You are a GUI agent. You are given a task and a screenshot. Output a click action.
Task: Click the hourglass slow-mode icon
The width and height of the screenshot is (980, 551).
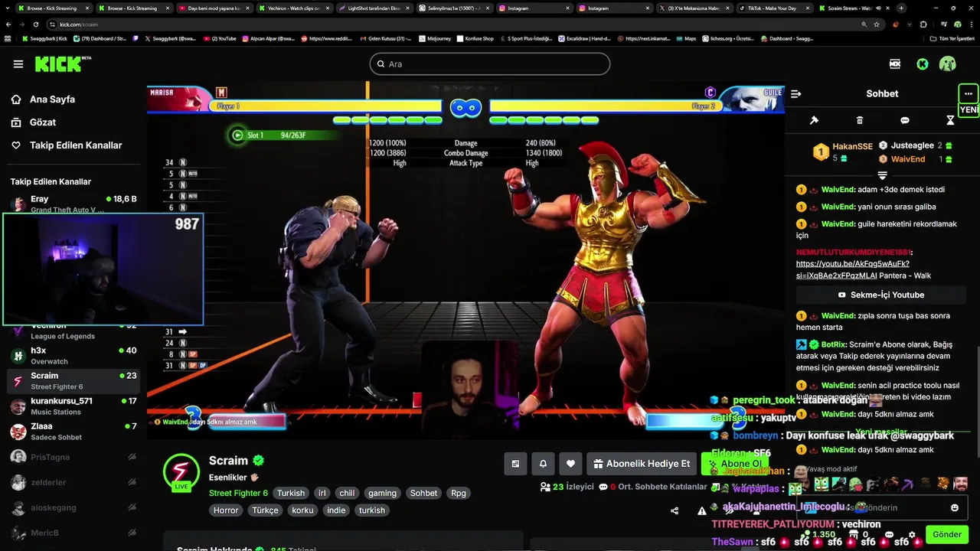[x=950, y=120]
